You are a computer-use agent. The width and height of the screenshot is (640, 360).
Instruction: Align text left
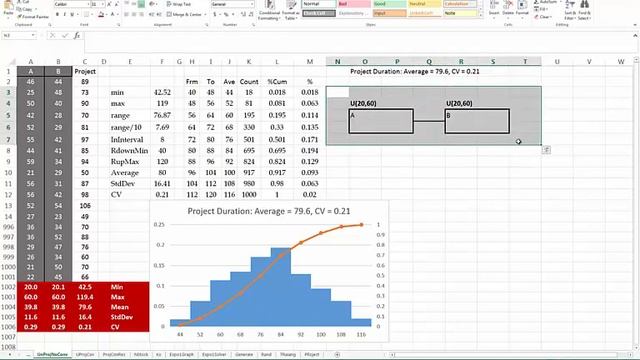[x=126, y=15]
